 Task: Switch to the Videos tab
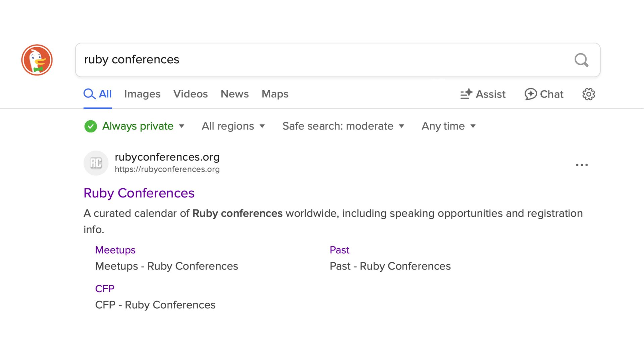pyautogui.click(x=191, y=94)
